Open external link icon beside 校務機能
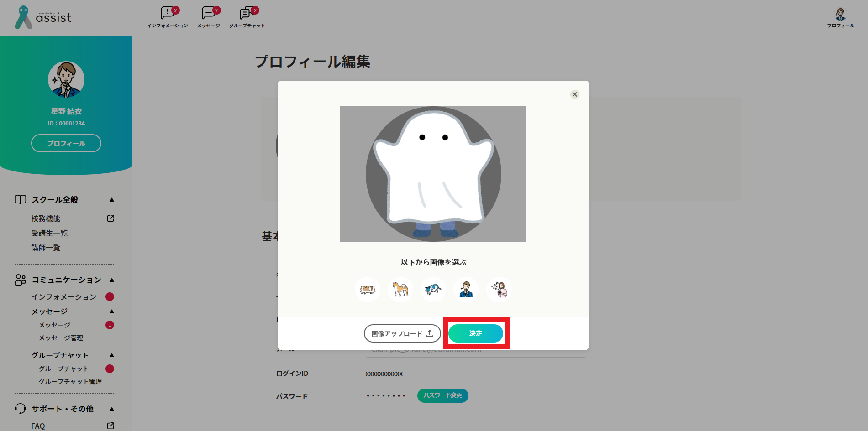This screenshot has height=431, width=868. pyautogui.click(x=110, y=218)
